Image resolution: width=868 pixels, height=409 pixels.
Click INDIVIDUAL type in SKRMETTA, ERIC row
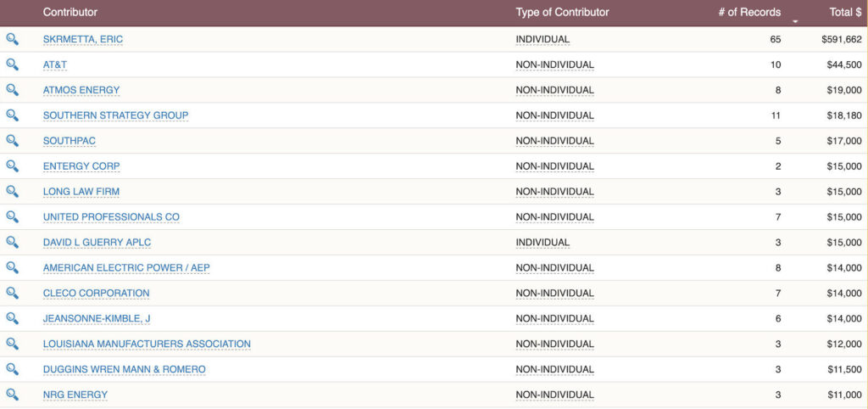(542, 39)
